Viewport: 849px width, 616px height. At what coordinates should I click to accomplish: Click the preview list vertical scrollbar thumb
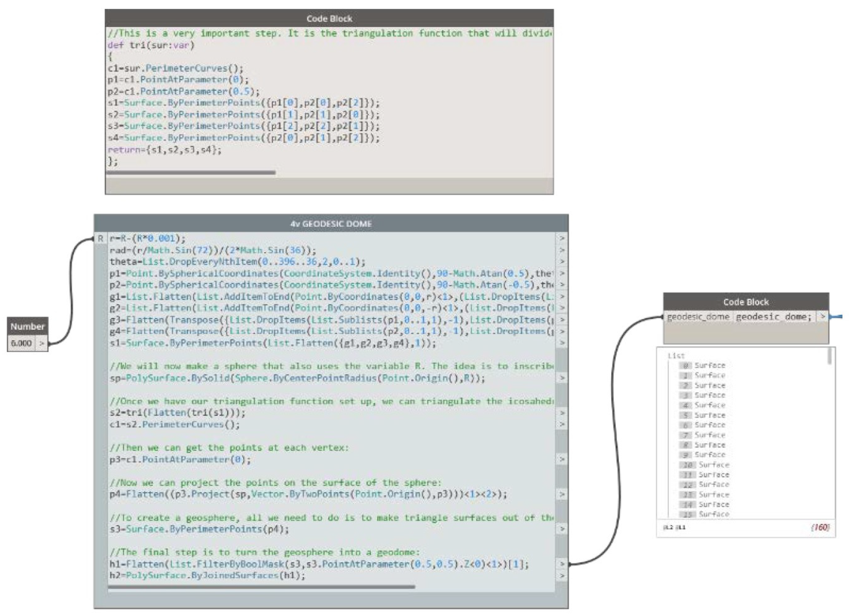(830, 356)
